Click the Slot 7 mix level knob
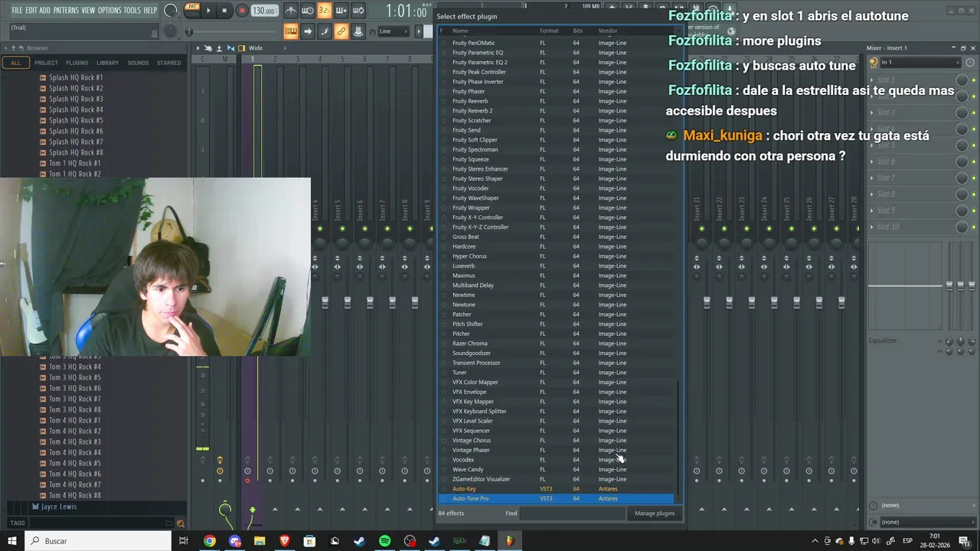 (962, 178)
